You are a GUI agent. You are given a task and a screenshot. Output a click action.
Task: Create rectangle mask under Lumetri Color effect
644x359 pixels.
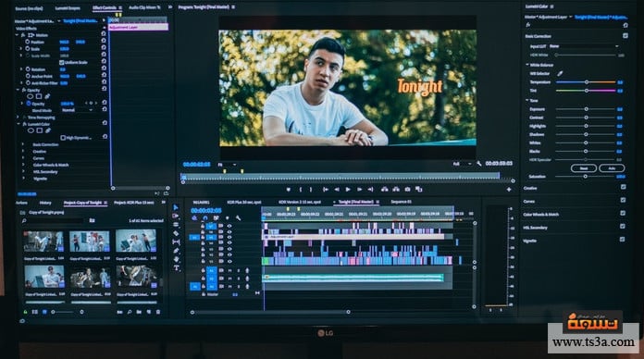click(40, 130)
